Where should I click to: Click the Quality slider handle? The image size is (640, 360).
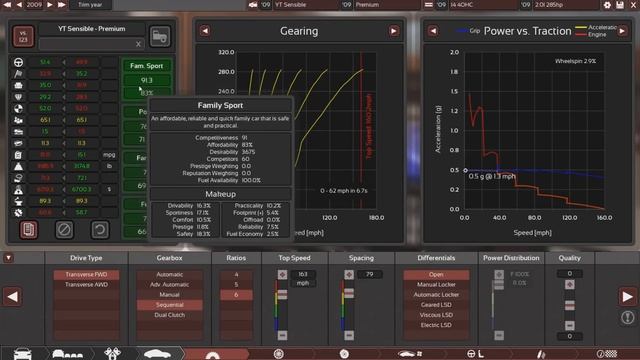tap(570, 305)
